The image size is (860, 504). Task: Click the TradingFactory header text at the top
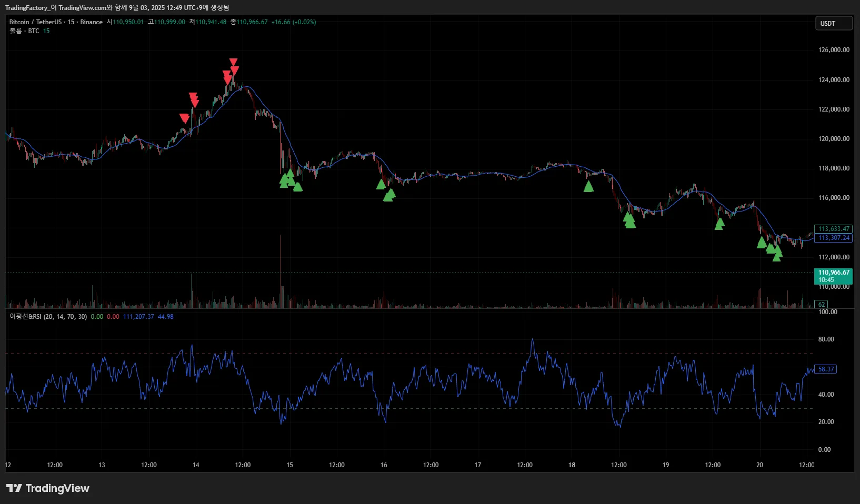[117, 7]
